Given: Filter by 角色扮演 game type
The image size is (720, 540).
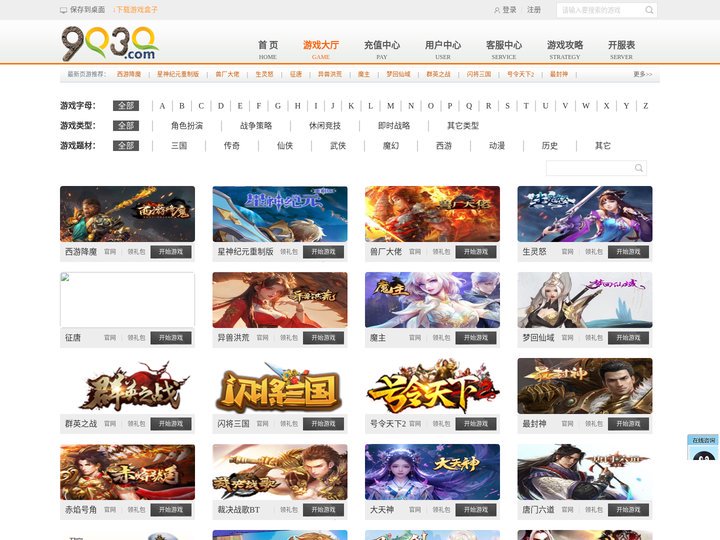Looking at the screenshot, I should click(186, 125).
